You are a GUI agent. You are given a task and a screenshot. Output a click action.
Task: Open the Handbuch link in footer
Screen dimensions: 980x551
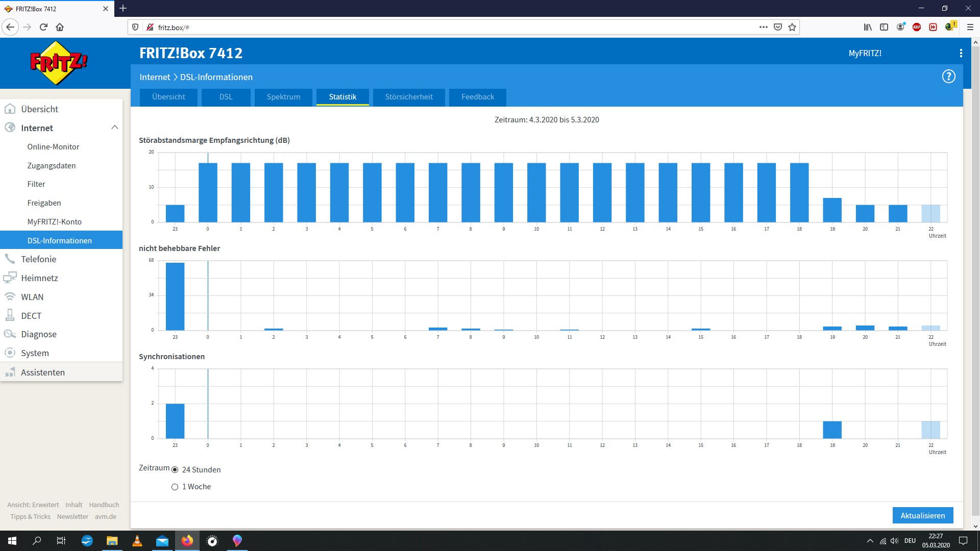pyautogui.click(x=104, y=505)
